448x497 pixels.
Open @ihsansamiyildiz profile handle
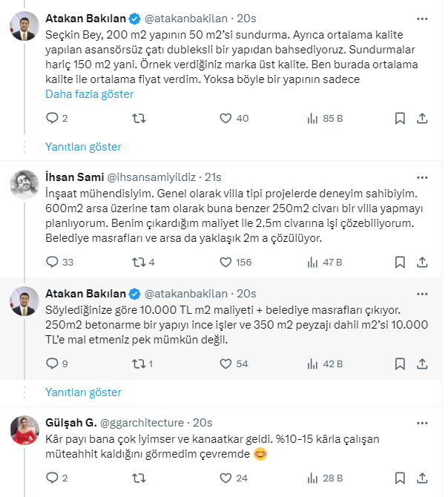154,177
